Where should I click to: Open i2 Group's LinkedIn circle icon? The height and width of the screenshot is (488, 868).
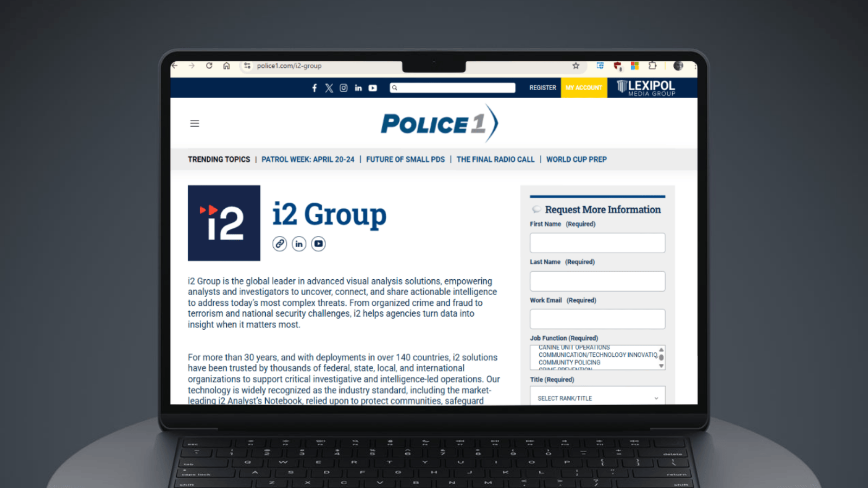(x=299, y=244)
